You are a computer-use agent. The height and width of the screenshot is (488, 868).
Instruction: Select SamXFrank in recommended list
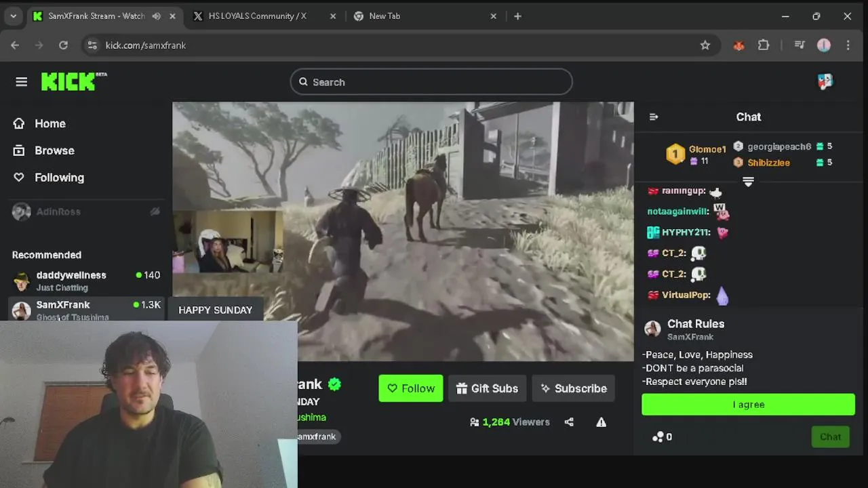(86, 309)
